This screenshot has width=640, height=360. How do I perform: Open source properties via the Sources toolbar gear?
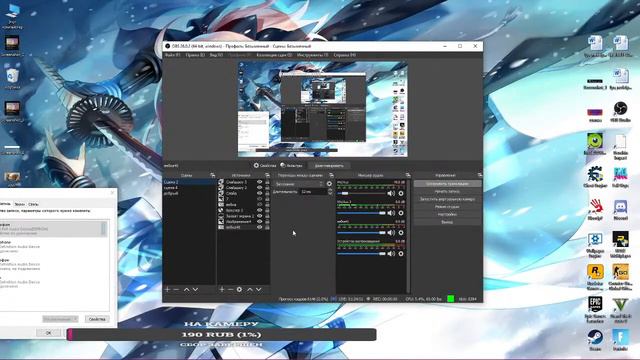tap(240, 289)
